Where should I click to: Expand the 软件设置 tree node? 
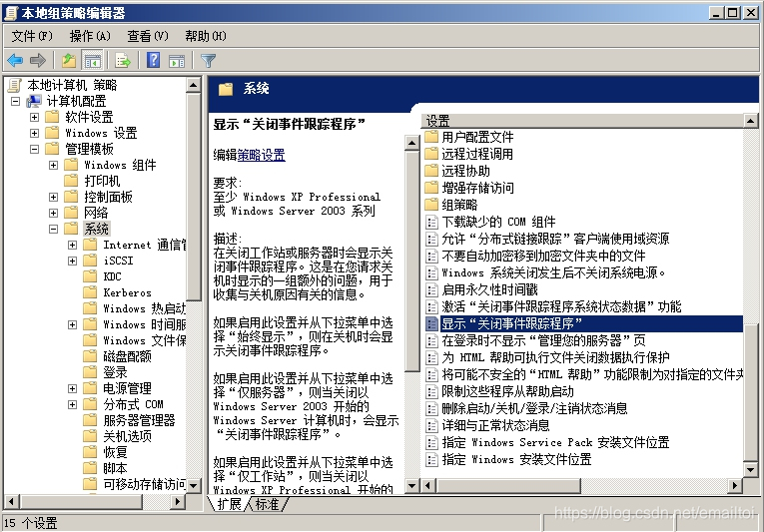(x=34, y=118)
